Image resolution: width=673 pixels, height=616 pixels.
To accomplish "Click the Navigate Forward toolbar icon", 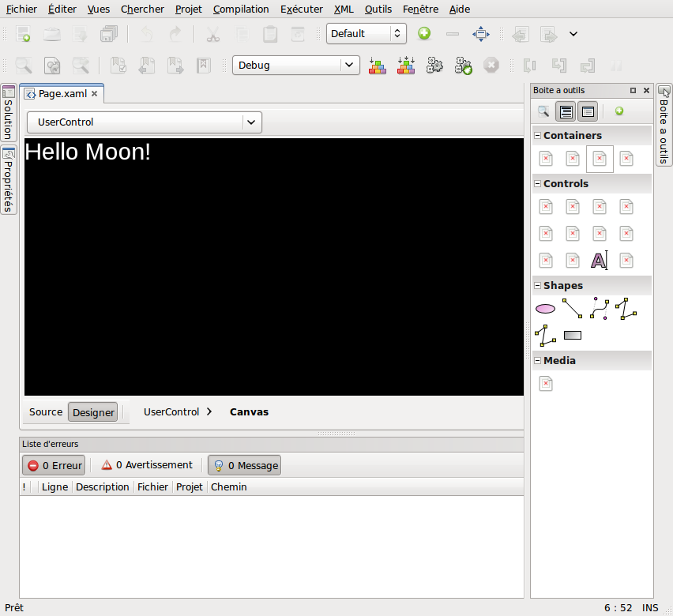I will tap(548, 34).
